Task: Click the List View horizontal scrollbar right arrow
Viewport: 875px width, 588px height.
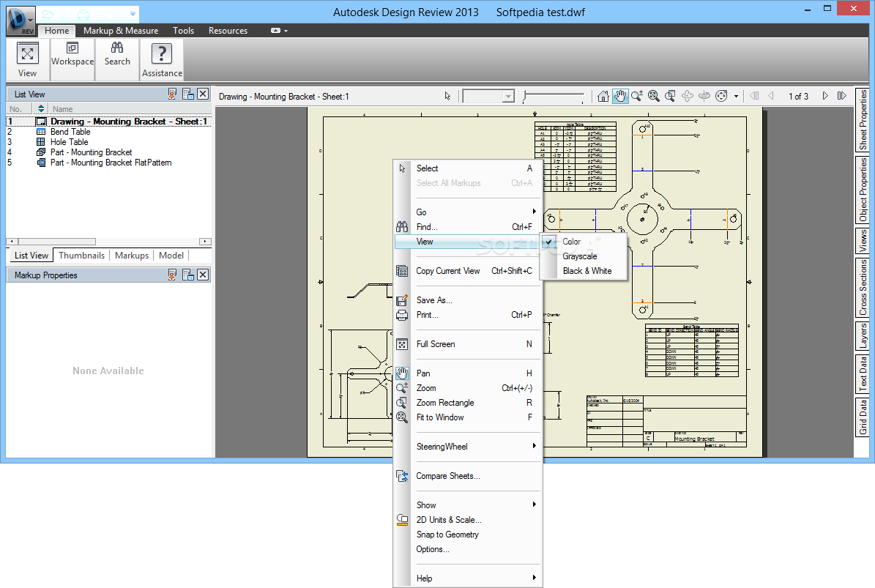Action: click(205, 242)
